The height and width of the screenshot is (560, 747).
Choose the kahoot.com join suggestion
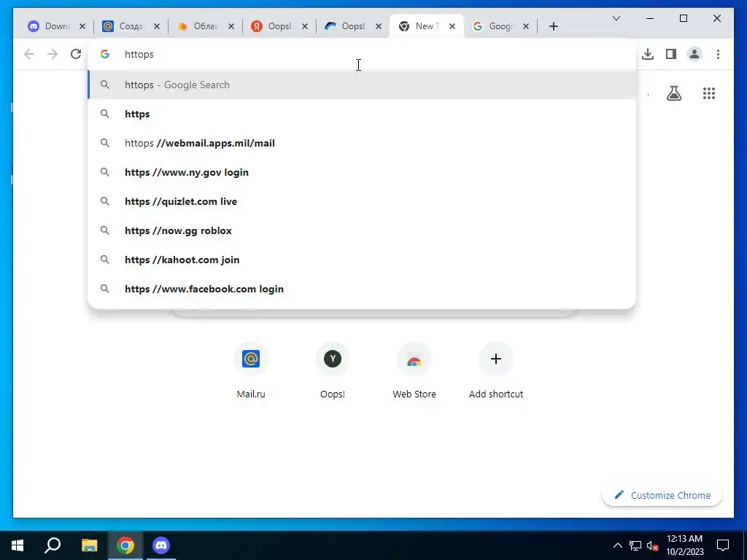point(362,260)
